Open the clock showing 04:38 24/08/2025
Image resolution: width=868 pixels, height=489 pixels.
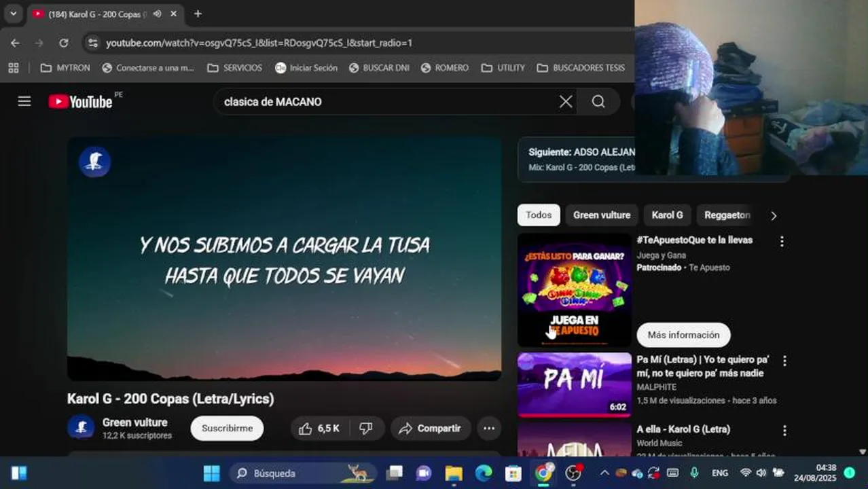816,473
